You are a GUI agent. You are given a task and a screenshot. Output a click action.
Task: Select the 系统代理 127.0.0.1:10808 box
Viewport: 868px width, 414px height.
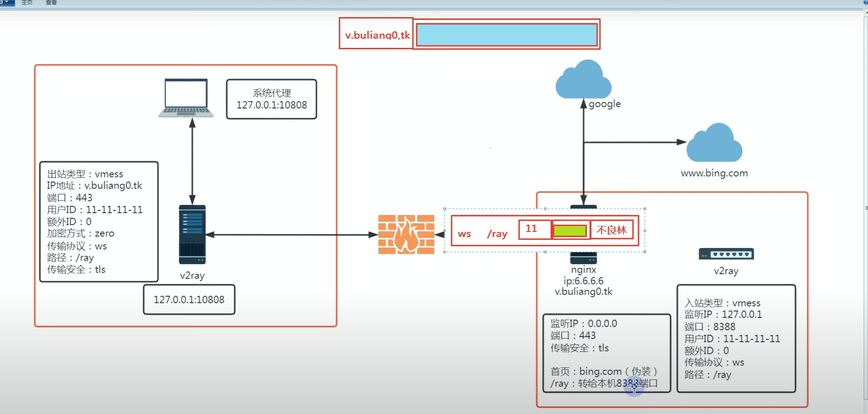271,99
